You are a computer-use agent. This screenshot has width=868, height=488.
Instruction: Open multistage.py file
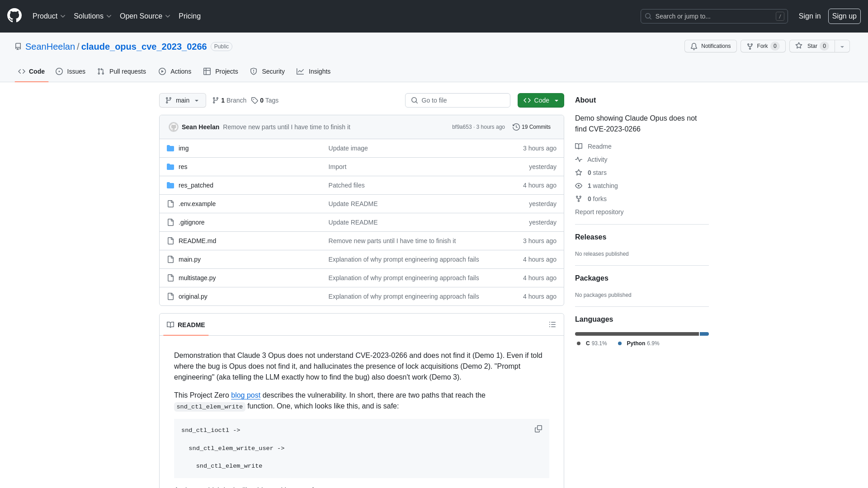(x=197, y=278)
